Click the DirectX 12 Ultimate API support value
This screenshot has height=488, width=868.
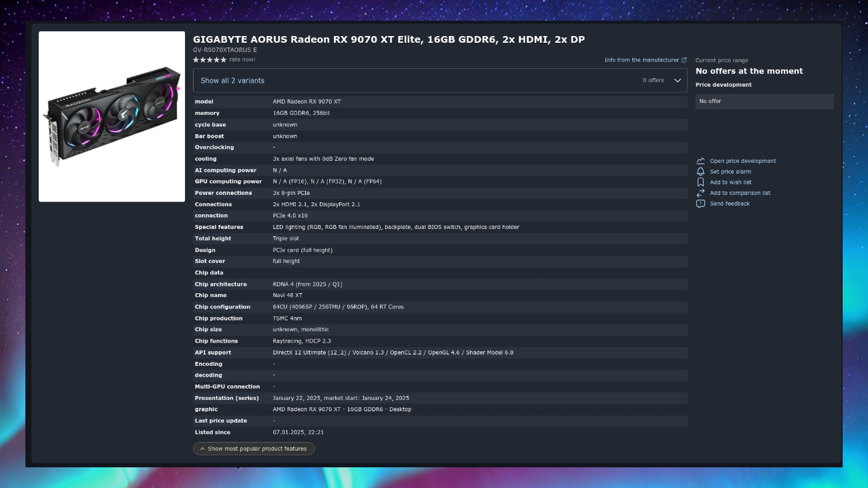pyautogui.click(x=393, y=352)
